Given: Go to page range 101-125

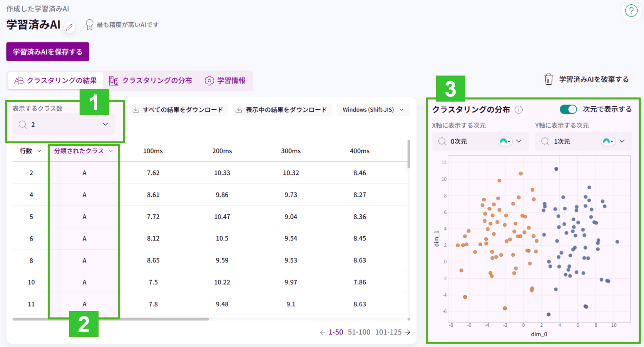Looking at the screenshot, I should point(388,332).
